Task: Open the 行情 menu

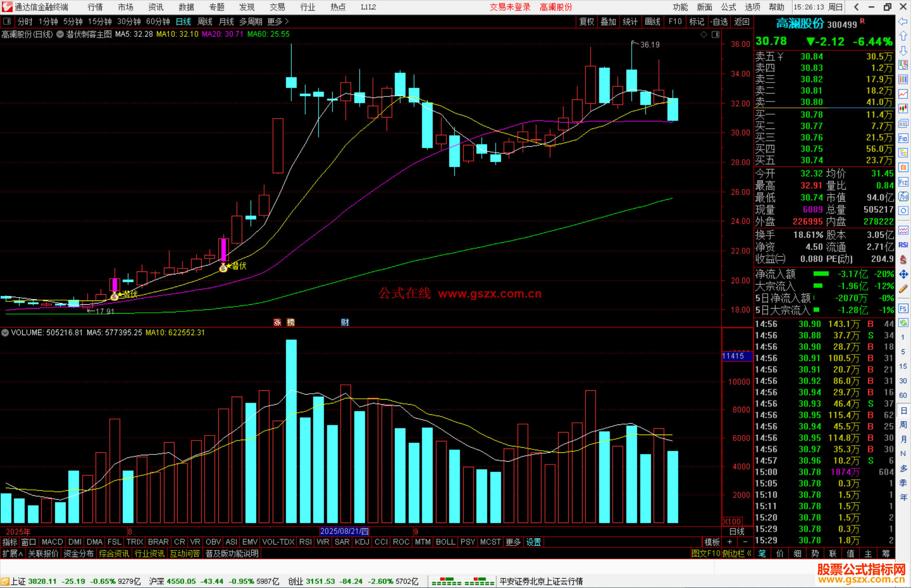Action: [95, 7]
